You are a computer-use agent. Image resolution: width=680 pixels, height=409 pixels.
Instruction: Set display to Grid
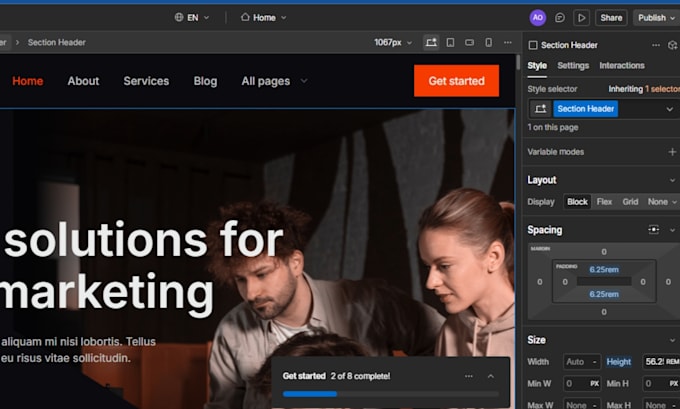tap(630, 202)
